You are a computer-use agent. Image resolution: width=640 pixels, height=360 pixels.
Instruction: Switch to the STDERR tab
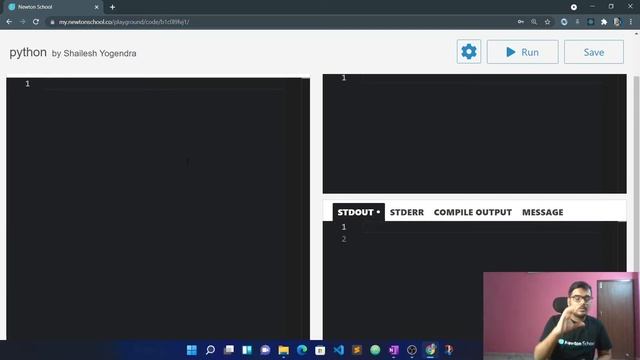click(x=407, y=212)
